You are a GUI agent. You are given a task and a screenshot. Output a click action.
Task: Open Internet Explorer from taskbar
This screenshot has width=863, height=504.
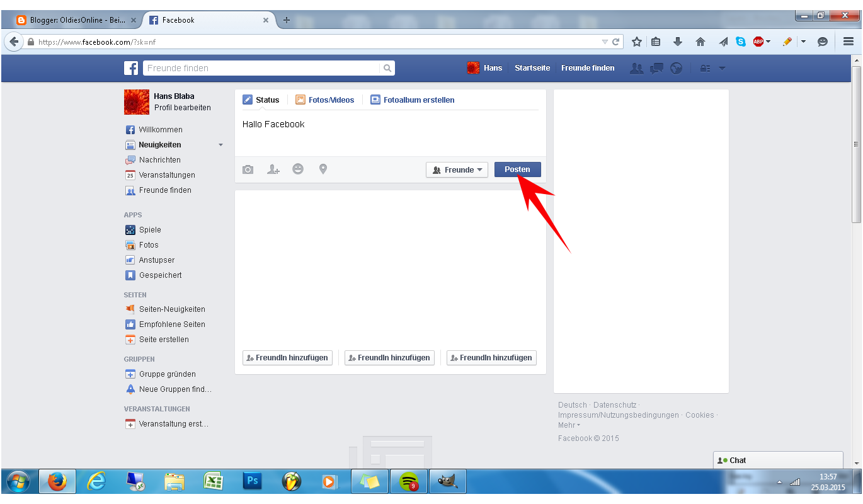tap(96, 481)
